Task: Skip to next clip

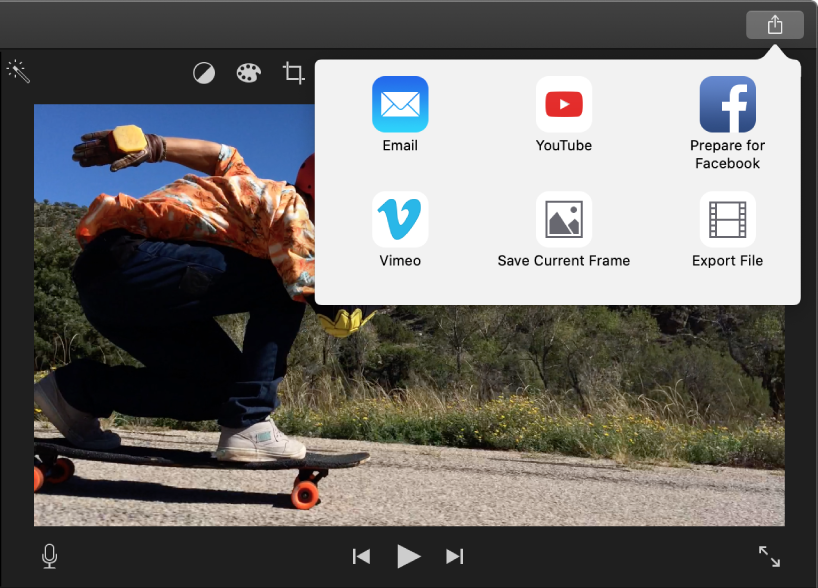Action: click(454, 557)
